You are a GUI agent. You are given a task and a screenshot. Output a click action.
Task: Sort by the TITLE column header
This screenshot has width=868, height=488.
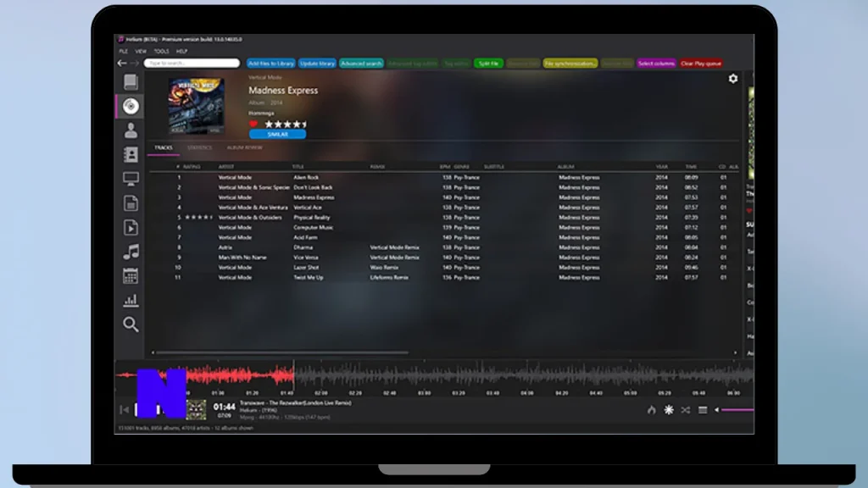pos(298,167)
